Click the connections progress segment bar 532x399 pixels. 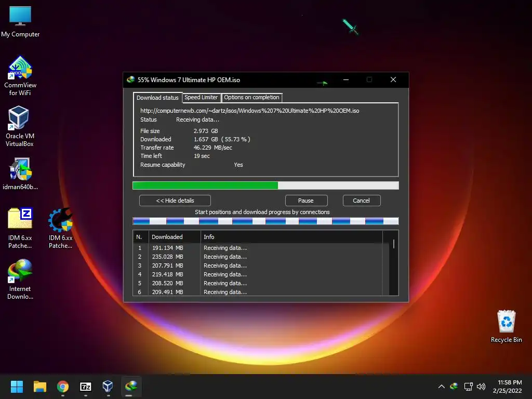click(x=265, y=221)
